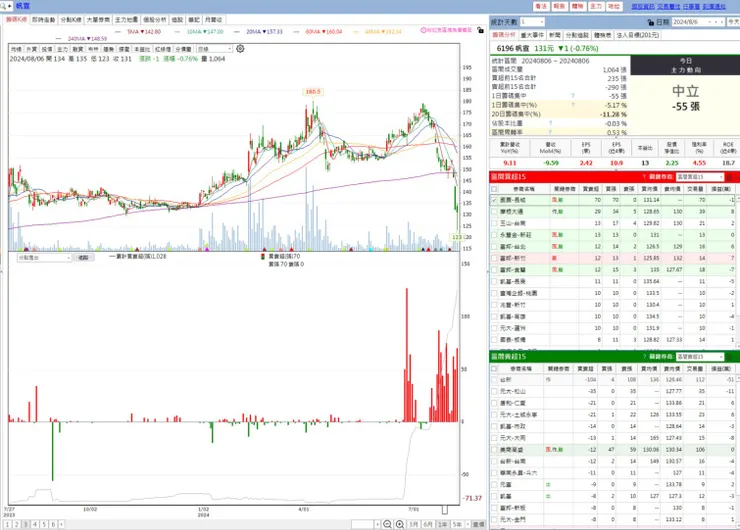The height and width of the screenshot is (530, 740).
Task: Click help icon in red 區間買超15 header
Action: coord(644,177)
